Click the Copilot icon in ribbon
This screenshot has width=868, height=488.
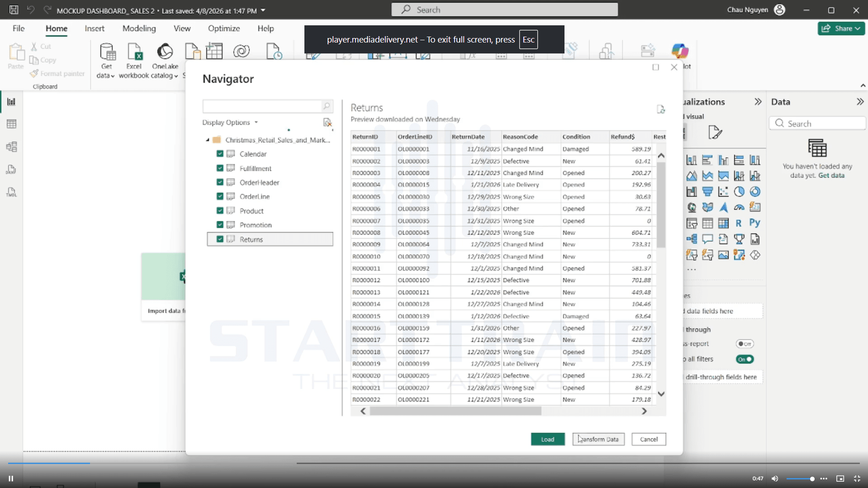(x=680, y=51)
